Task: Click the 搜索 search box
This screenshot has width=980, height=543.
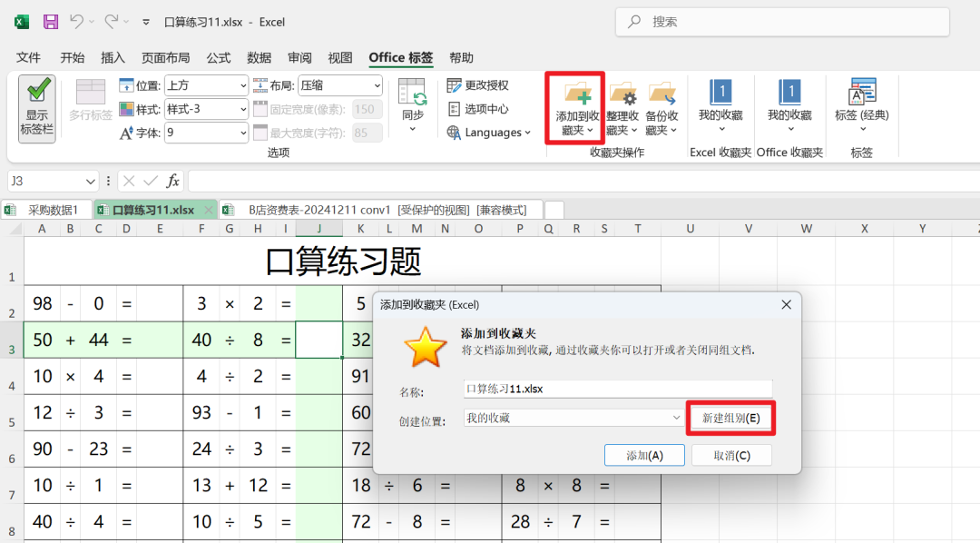Action: pos(782,21)
